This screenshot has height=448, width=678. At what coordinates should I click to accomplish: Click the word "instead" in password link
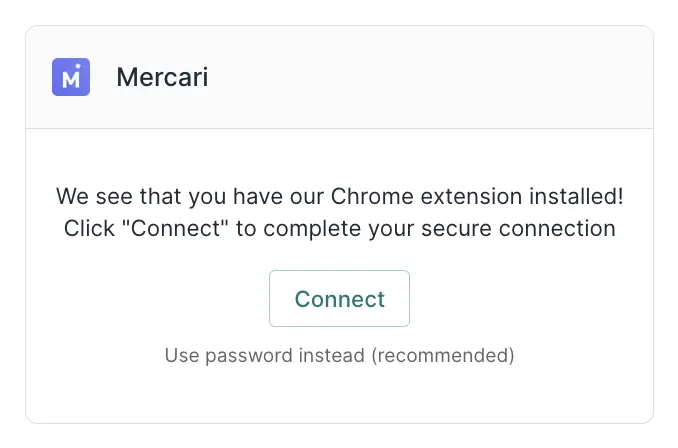[x=331, y=355]
